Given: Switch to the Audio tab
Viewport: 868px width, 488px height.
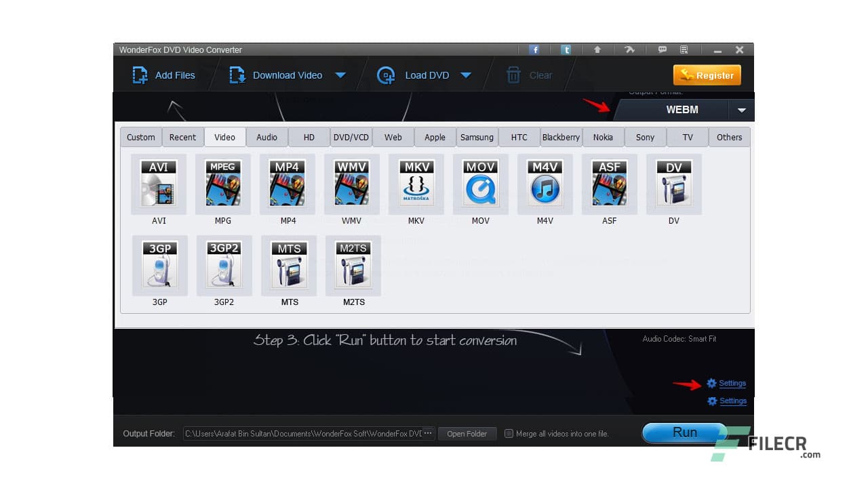Looking at the screenshot, I should point(267,137).
